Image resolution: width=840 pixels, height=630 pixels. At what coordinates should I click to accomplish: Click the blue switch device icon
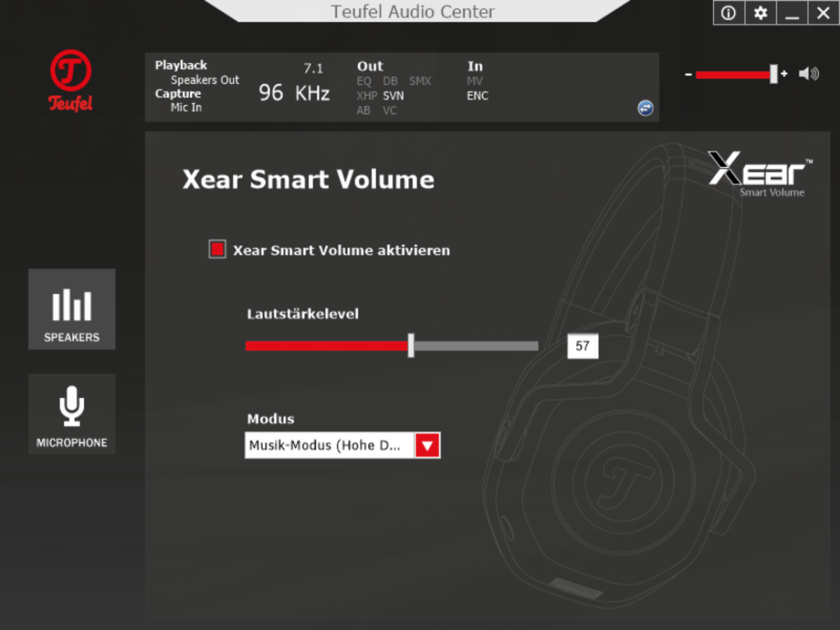click(x=645, y=108)
